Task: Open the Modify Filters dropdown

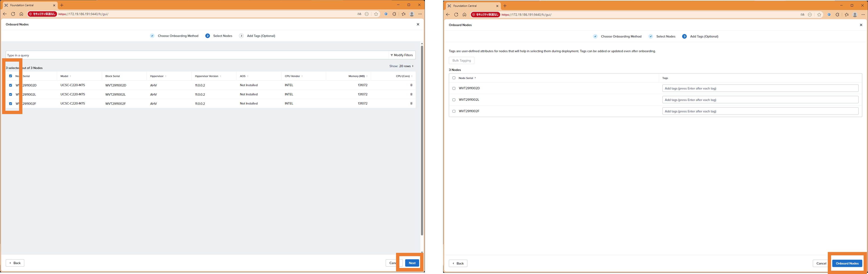Action: [x=402, y=55]
